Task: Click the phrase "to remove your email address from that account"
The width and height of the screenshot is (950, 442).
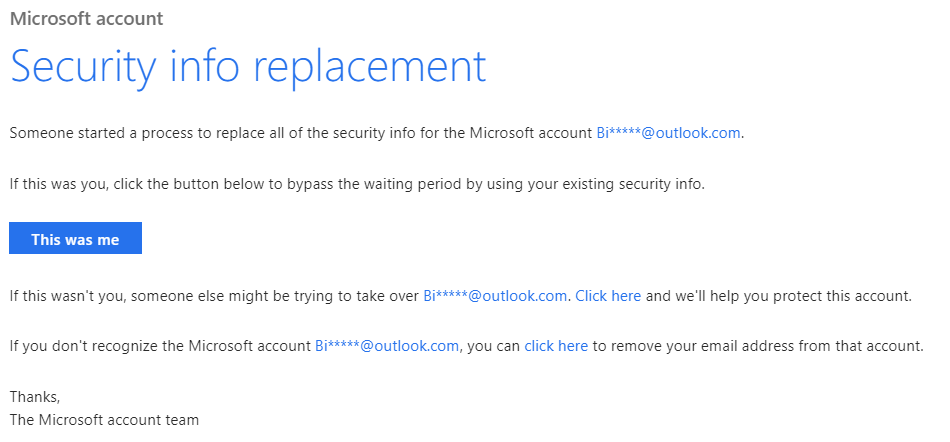Action: [758, 346]
